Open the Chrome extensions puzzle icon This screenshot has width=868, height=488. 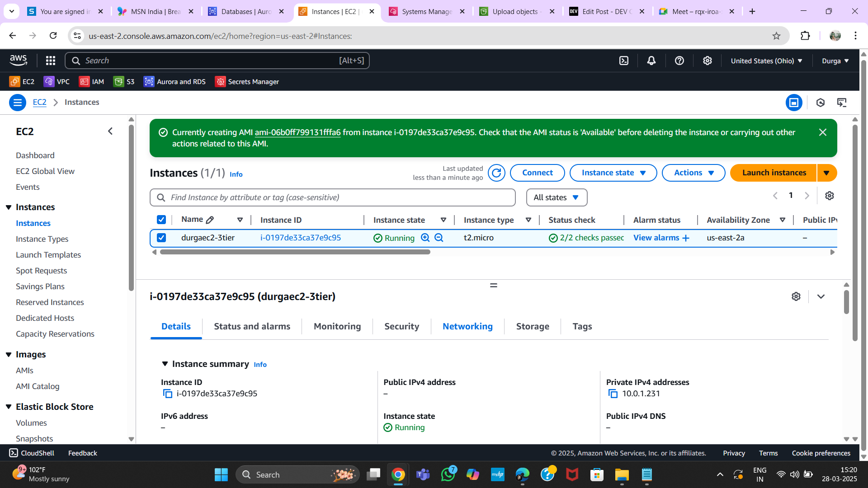[805, 36]
